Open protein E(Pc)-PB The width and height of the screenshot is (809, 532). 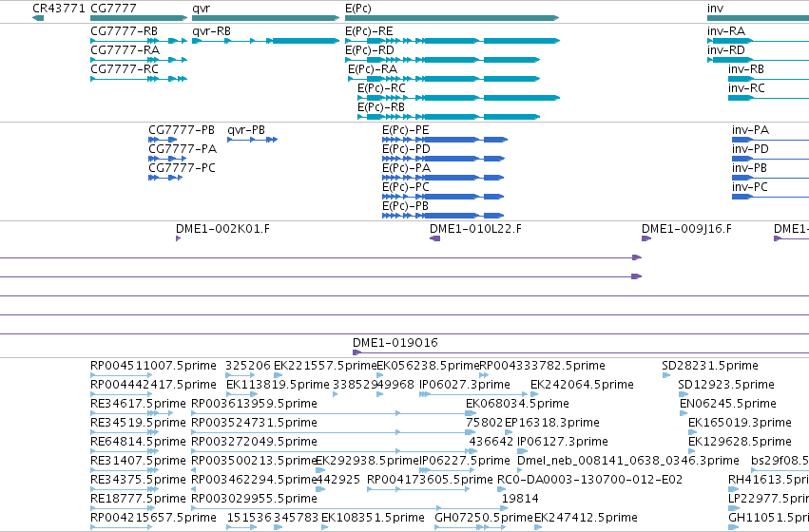[406, 207]
